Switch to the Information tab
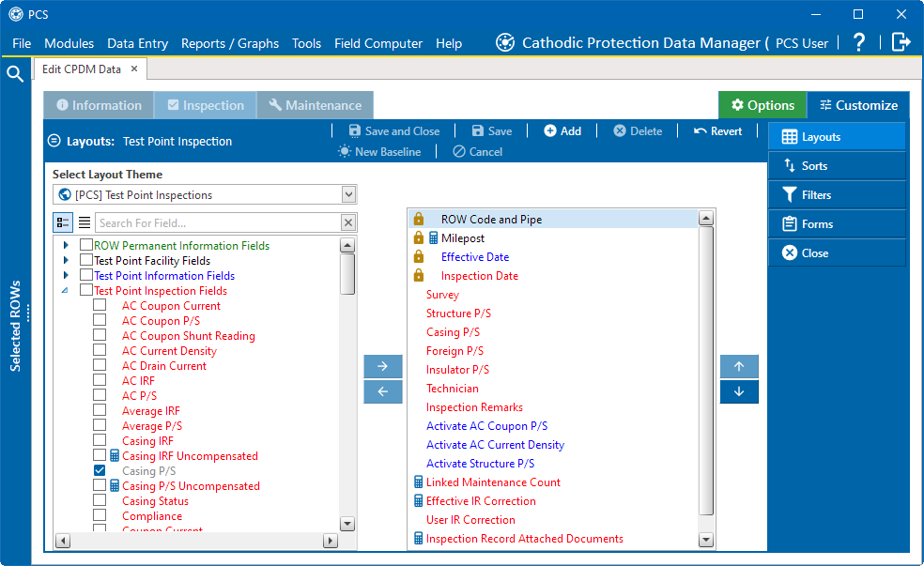This screenshot has height=566, width=924. [99, 105]
